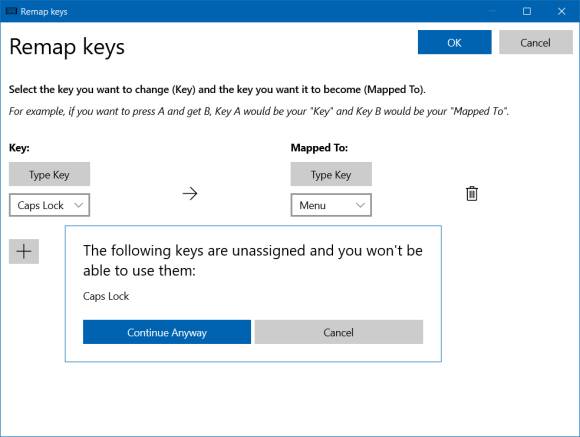
Task: Expand the chevron beside Menu
Action: tap(360, 205)
